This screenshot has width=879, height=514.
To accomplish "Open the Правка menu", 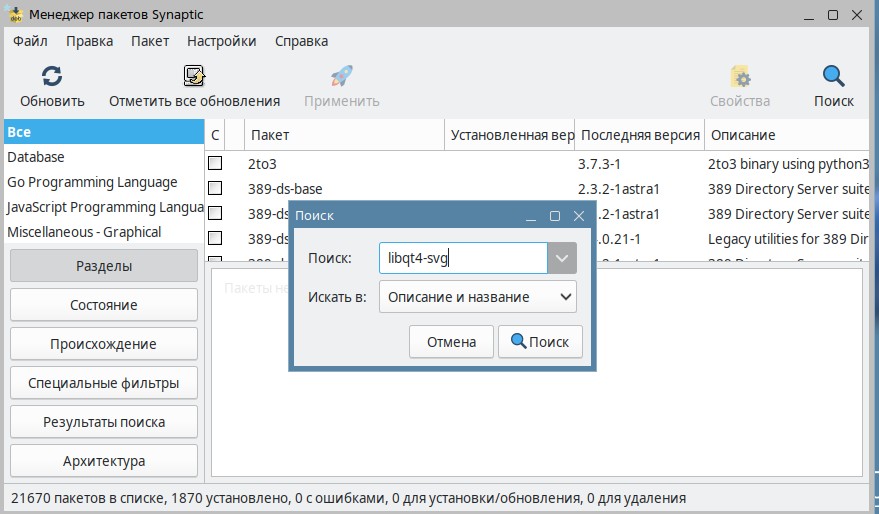I will (x=90, y=41).
